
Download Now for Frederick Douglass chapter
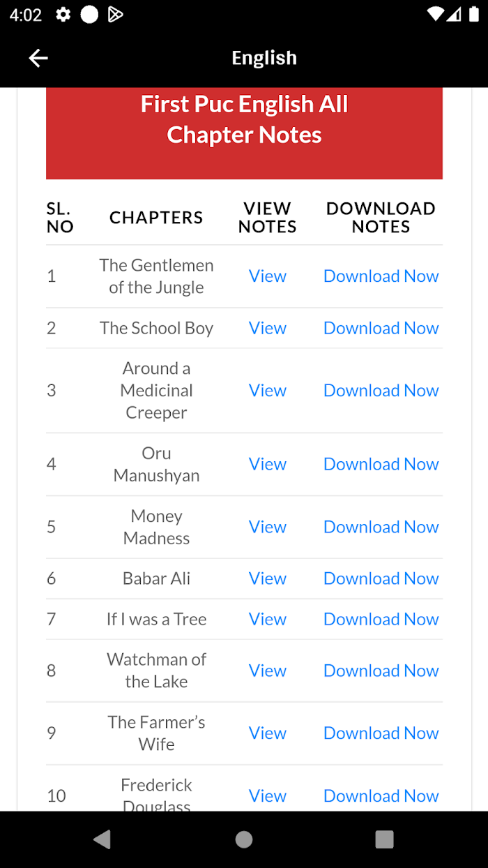click(x=381, y=796)
